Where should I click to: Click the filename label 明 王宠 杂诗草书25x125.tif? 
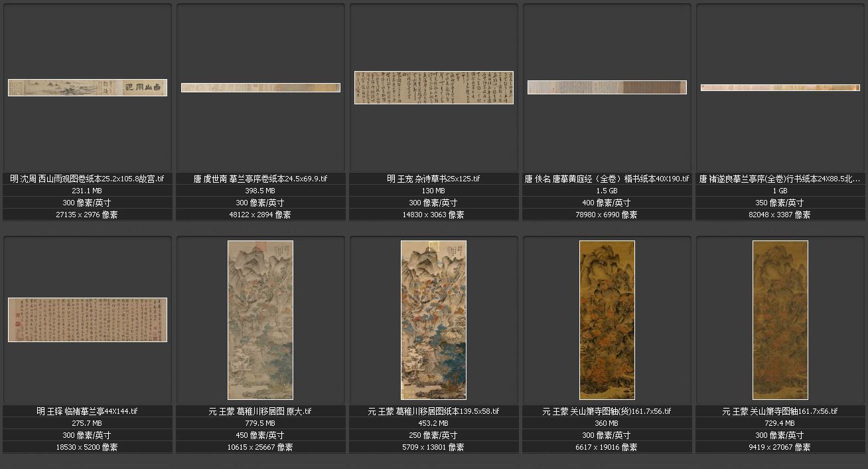tap(434, 179)
